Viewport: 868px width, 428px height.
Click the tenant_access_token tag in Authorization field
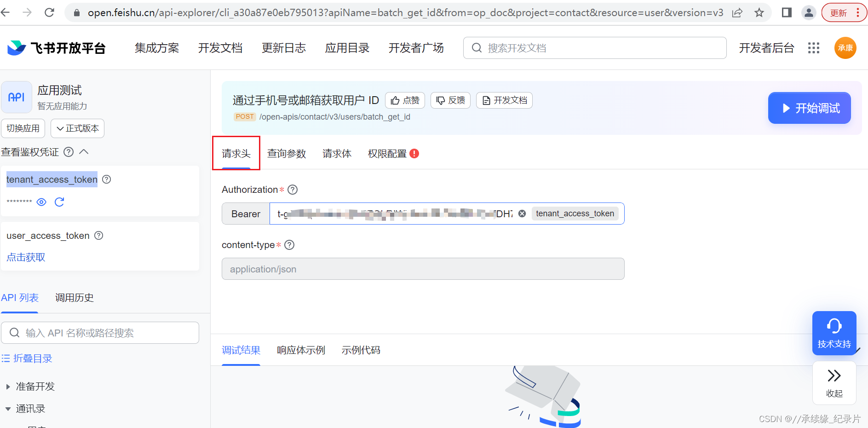click(x=575, y=214)
